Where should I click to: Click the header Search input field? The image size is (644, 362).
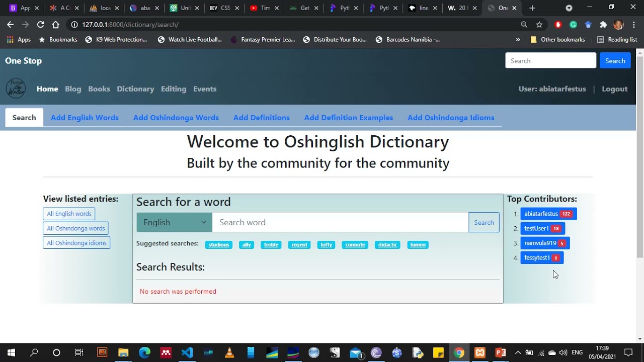(x=551, y=61)
